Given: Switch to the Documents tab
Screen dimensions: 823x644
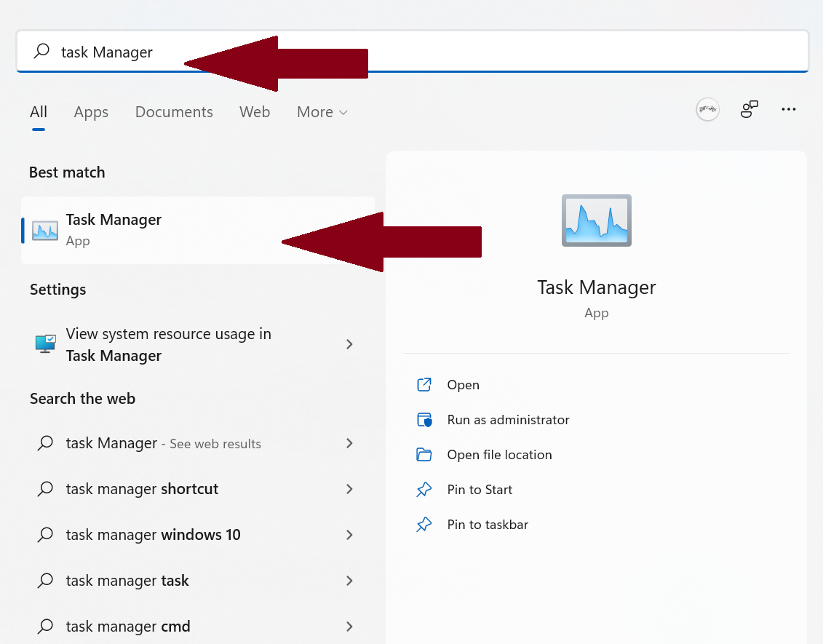Looking at the screenshot, I should (x=174, y=112).
